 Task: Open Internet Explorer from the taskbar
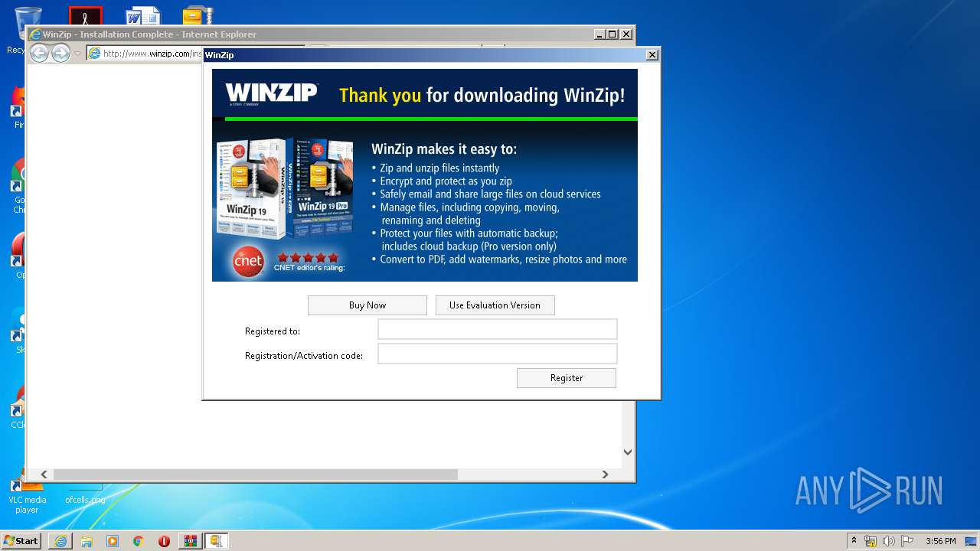point(60,541)
